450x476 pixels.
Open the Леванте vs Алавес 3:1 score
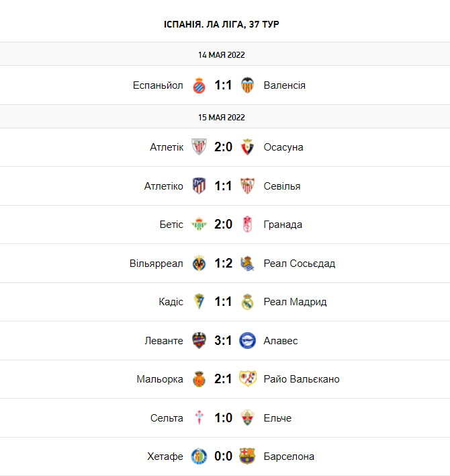point(223,341)
